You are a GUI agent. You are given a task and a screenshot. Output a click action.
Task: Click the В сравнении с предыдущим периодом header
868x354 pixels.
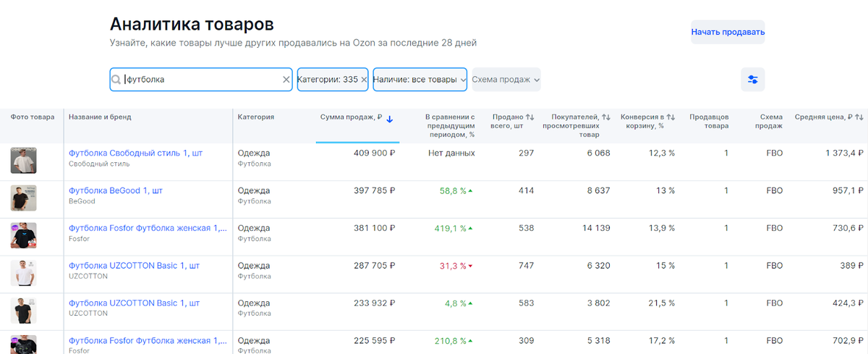[449, 125]
